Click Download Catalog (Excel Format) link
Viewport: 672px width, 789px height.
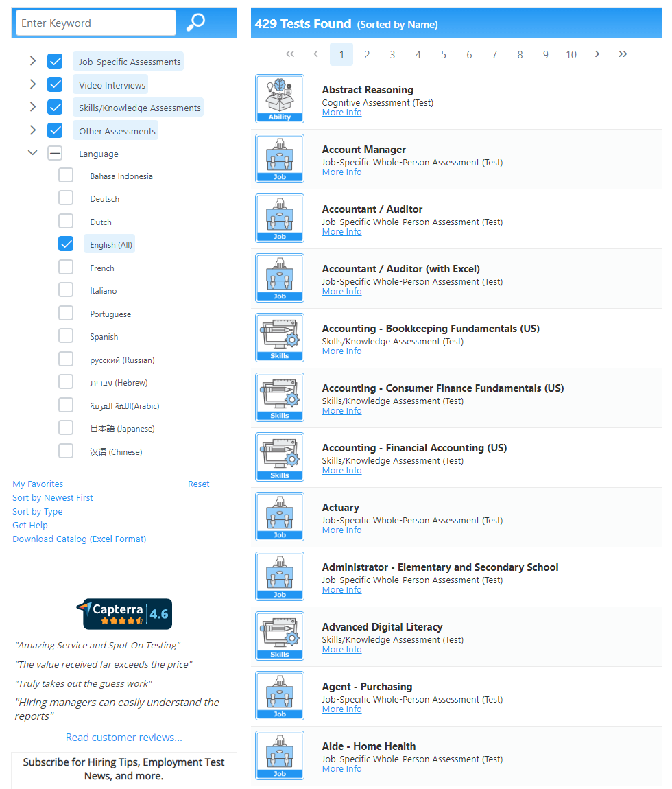80,539
